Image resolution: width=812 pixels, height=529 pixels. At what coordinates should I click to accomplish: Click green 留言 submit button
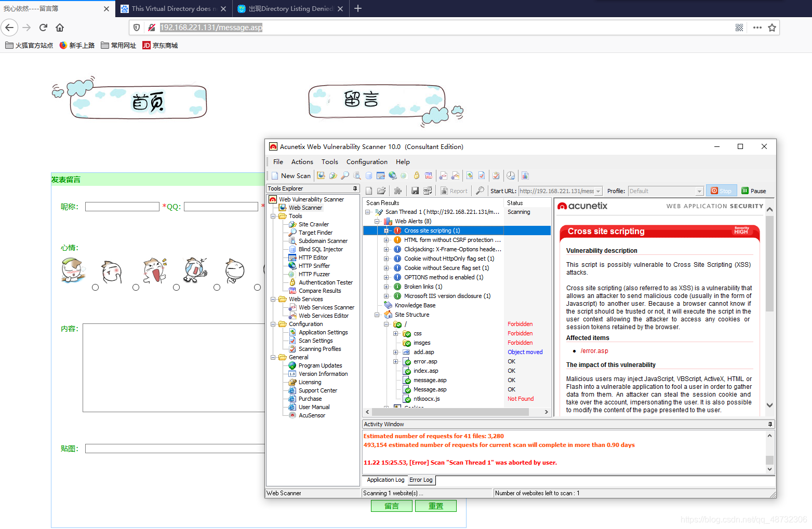(392, 506)
